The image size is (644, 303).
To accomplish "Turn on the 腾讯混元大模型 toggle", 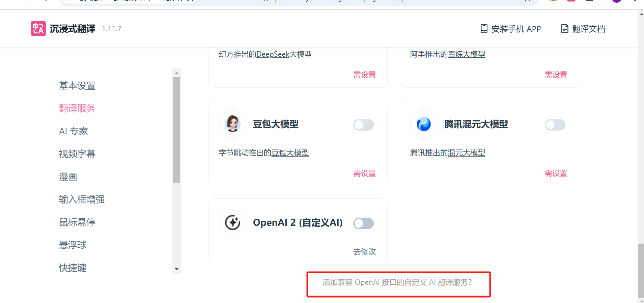I will 555,125.
